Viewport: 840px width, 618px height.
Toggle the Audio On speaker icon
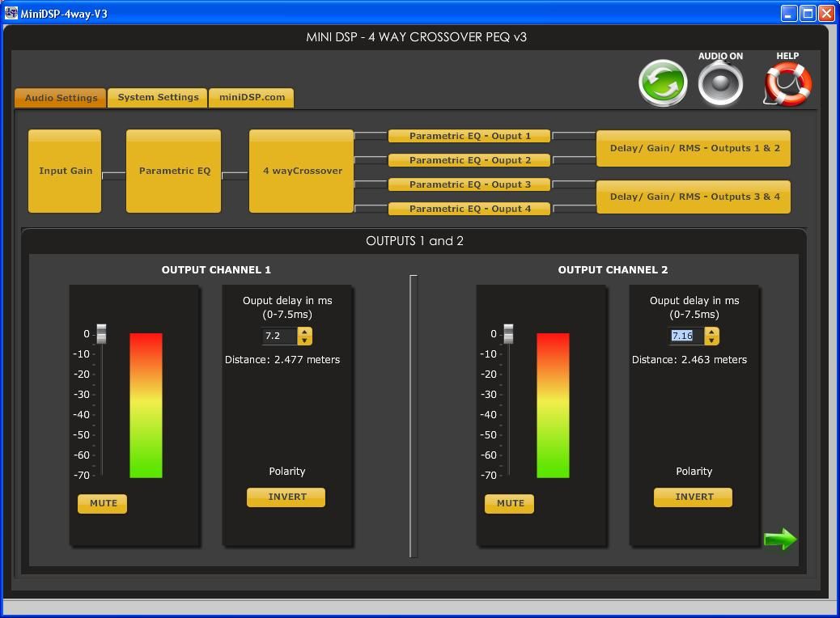720,83
